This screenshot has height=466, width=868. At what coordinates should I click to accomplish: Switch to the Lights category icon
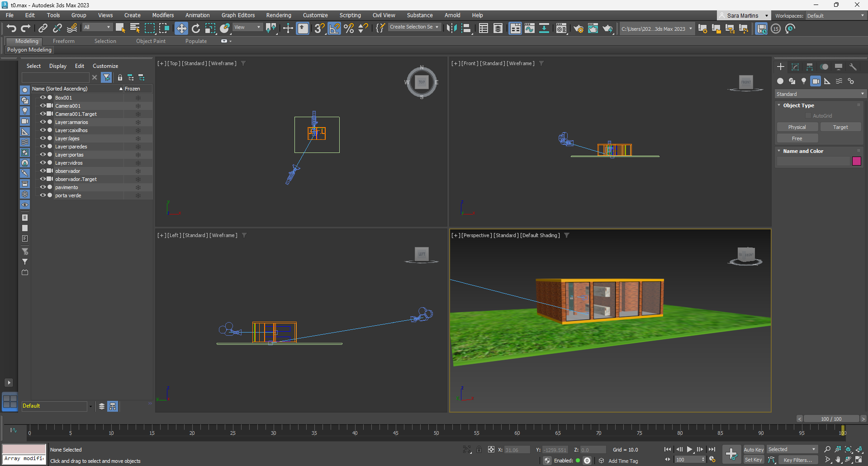click(x=804, y=81)
